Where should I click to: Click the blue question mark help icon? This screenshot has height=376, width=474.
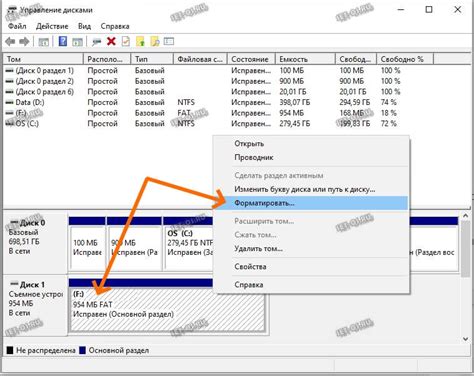point(63,41)
